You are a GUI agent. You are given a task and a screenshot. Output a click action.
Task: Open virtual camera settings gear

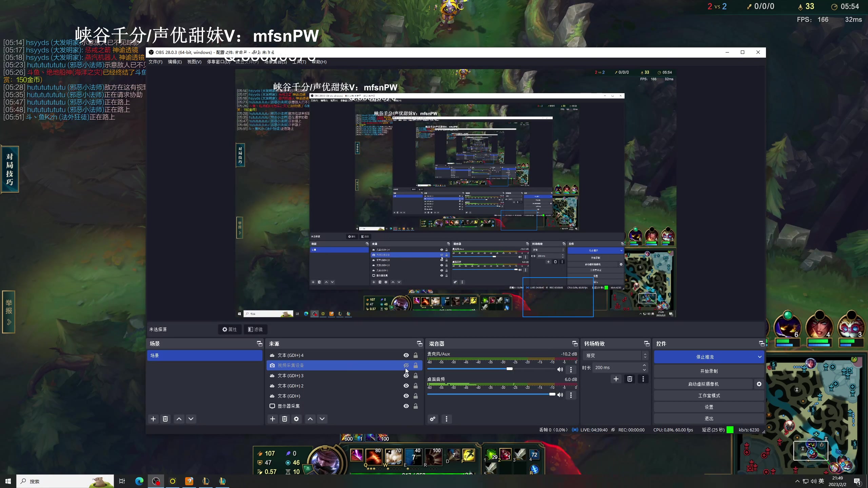759,384
